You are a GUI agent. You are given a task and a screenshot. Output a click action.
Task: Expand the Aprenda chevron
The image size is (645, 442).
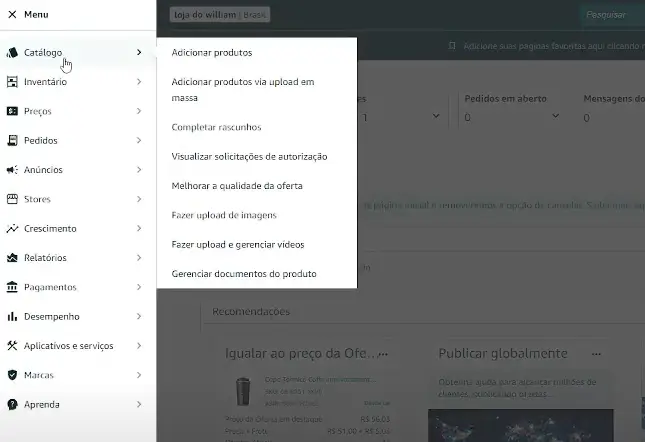click(139, 405)
